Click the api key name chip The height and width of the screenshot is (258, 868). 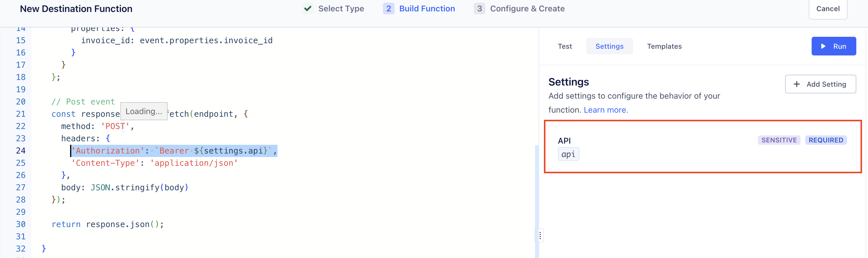pyautogui.click(x=568, y=154)
